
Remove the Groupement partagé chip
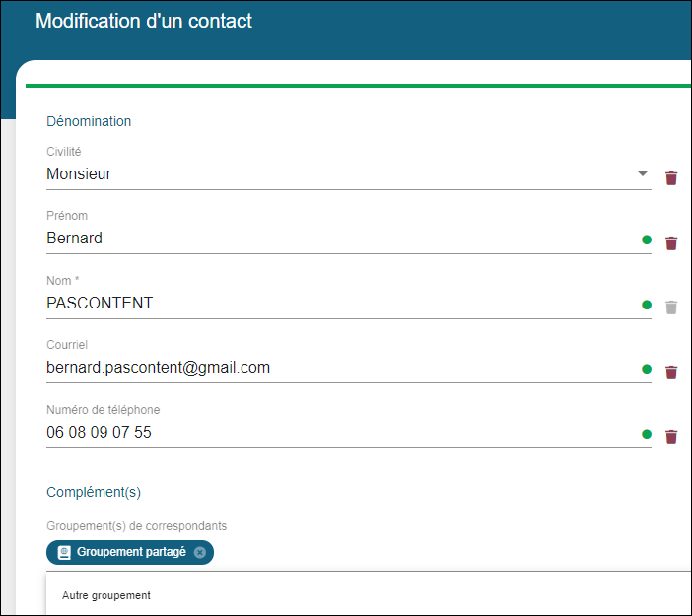[200, 553]
